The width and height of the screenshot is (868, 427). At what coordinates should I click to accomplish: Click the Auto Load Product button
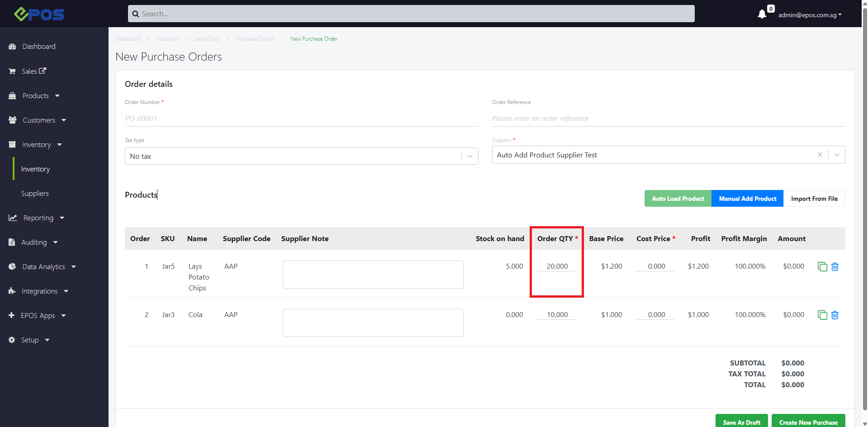click(x=678, y=199)
